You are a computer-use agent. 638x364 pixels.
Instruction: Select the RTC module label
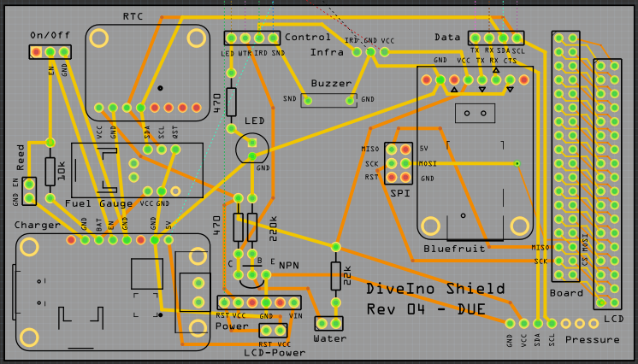133,17
